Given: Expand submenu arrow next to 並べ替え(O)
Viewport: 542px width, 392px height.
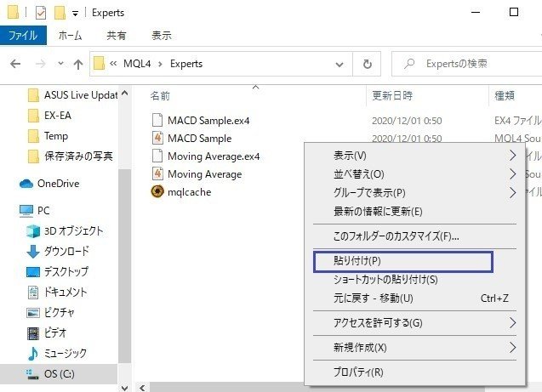Looking at the screenshot, I should (512, 174).
